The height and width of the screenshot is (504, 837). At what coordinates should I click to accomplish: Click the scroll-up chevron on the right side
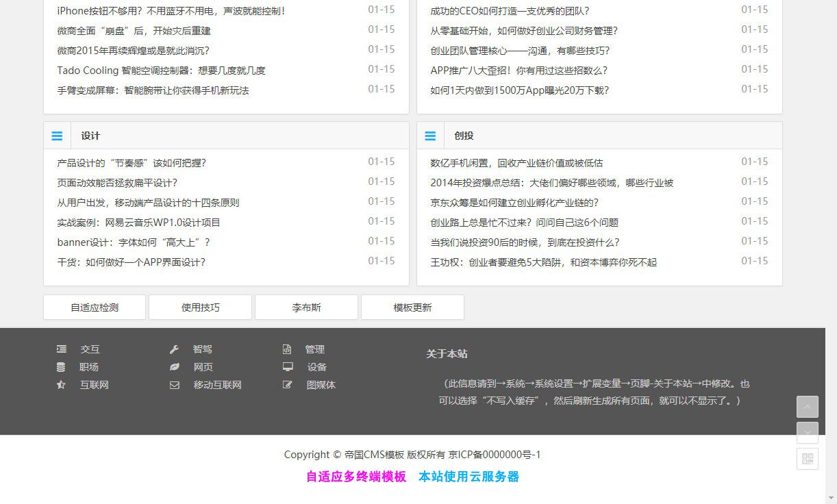[808, 406]
